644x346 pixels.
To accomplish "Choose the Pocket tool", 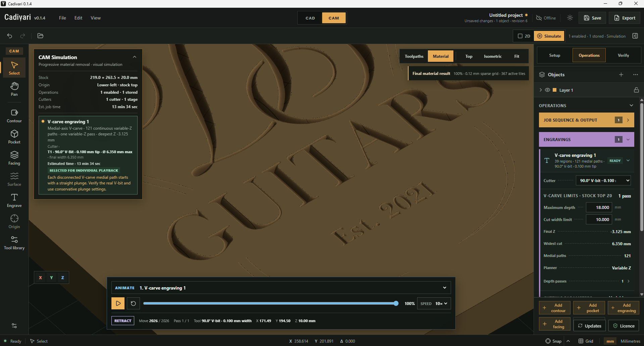I will pos(14,137).
